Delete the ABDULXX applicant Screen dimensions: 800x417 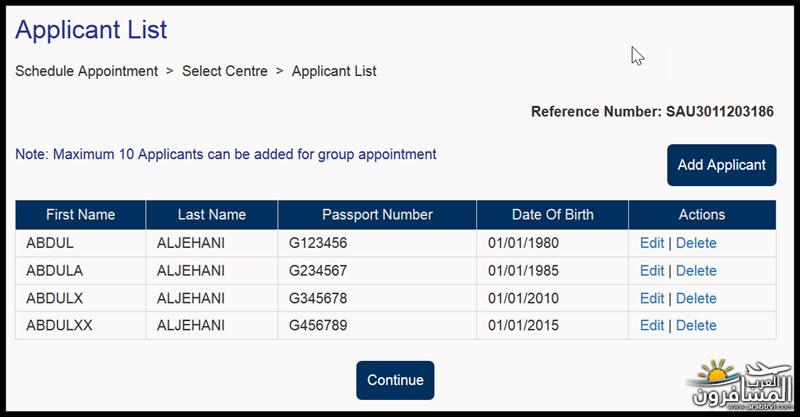(696, 325)
